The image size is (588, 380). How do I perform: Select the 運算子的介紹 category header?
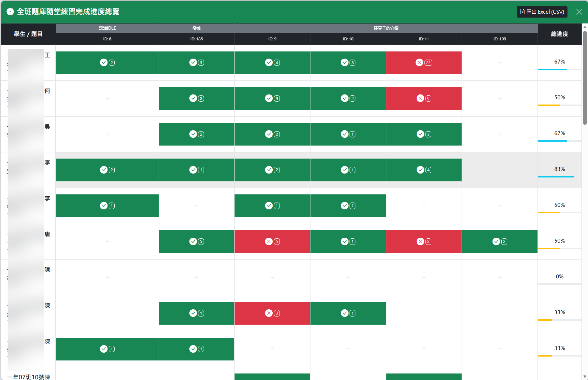[386, 28]
